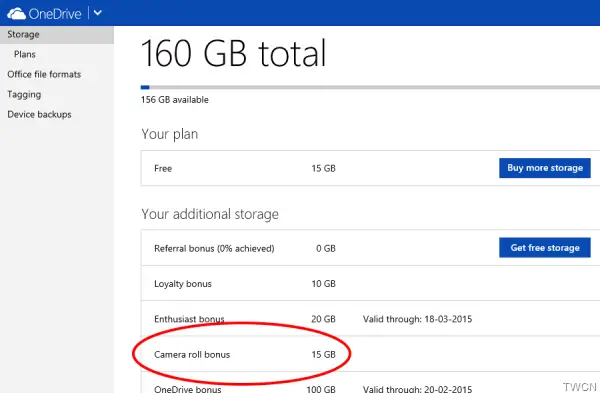Click Valid through: 20-02-2015 text
The image size is (600, 393).
tap(417, 389)
